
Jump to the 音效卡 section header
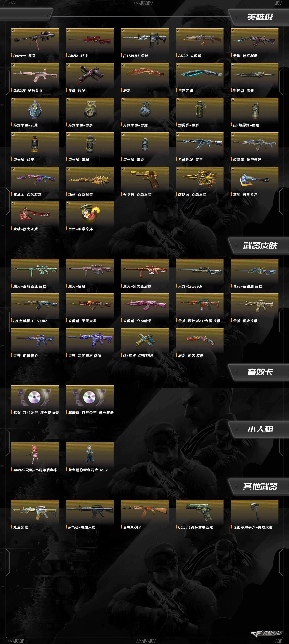(260, 372)
